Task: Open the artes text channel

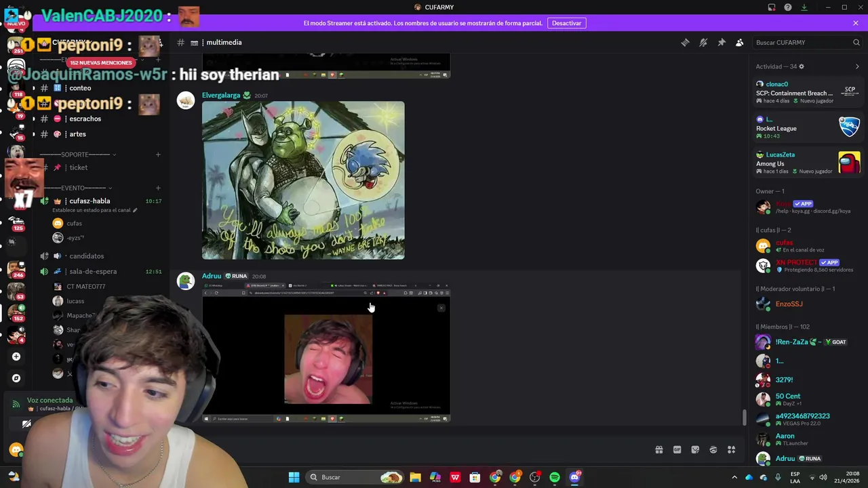Action: click(77, 134)
